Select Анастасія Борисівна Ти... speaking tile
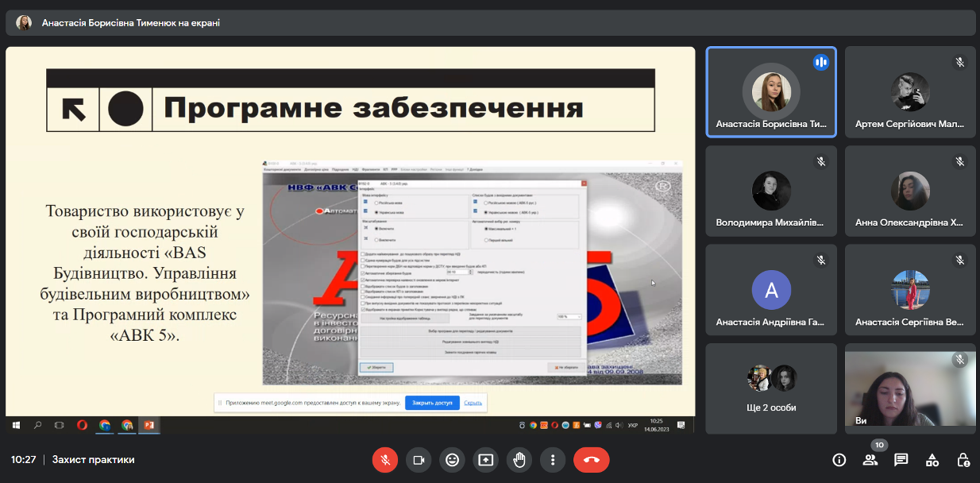Image resolution: width=980 pixels, height=483 pixels. (x=771, y=92)
